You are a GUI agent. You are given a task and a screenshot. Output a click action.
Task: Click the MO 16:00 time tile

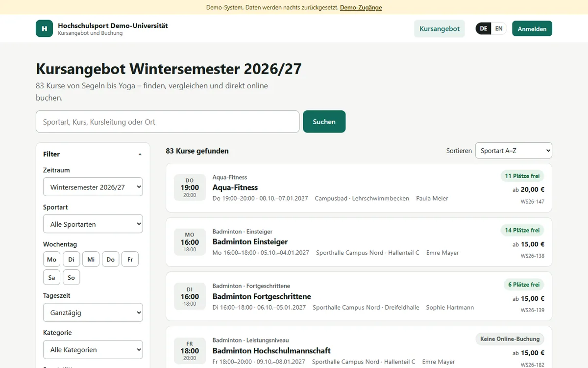190,242
